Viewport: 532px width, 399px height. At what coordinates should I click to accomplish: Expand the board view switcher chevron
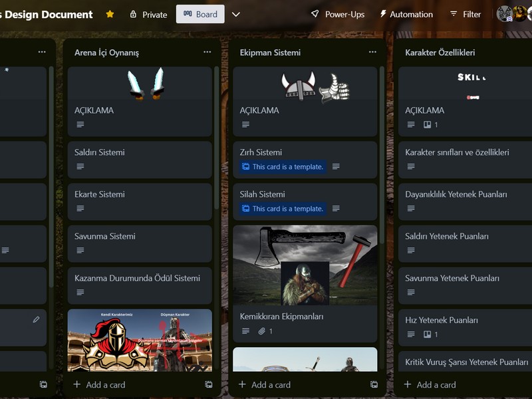click(x=237, y=13)
